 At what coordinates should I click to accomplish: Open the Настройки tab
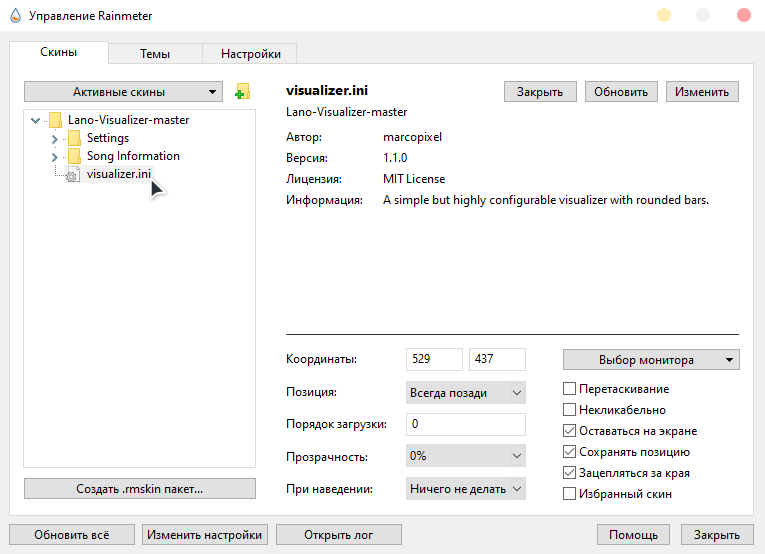[x=250, y=54]
